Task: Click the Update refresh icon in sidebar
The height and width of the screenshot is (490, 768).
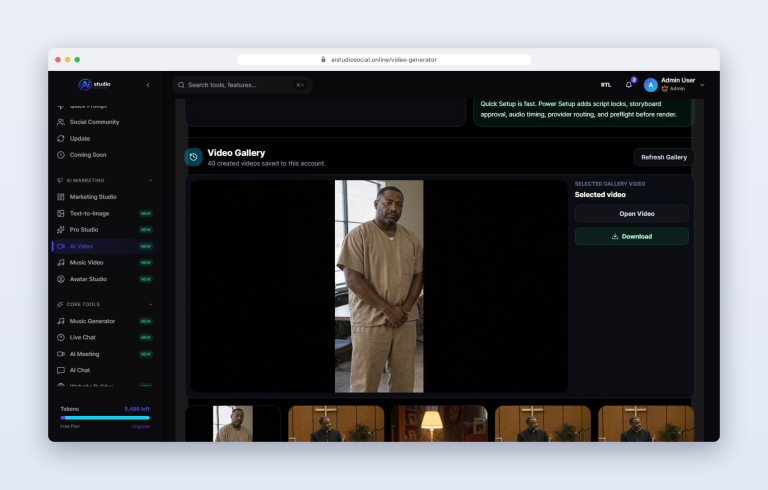Action: 61,139
